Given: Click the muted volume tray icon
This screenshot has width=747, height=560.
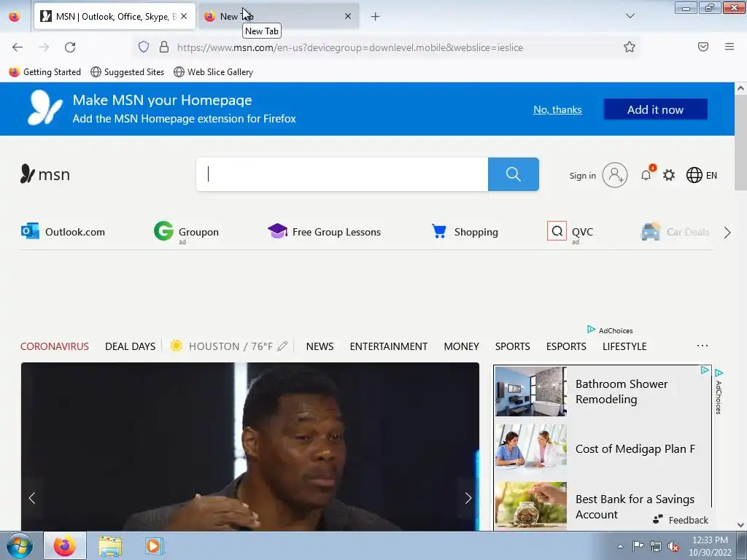Looking at the screenshot, I should [x=673, y=546].
